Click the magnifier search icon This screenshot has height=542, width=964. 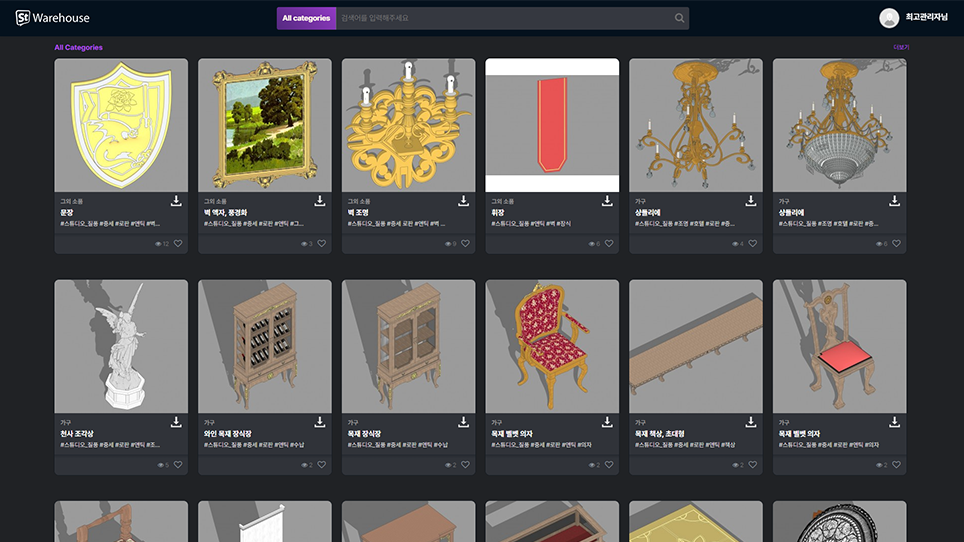(x=680, y=18)
